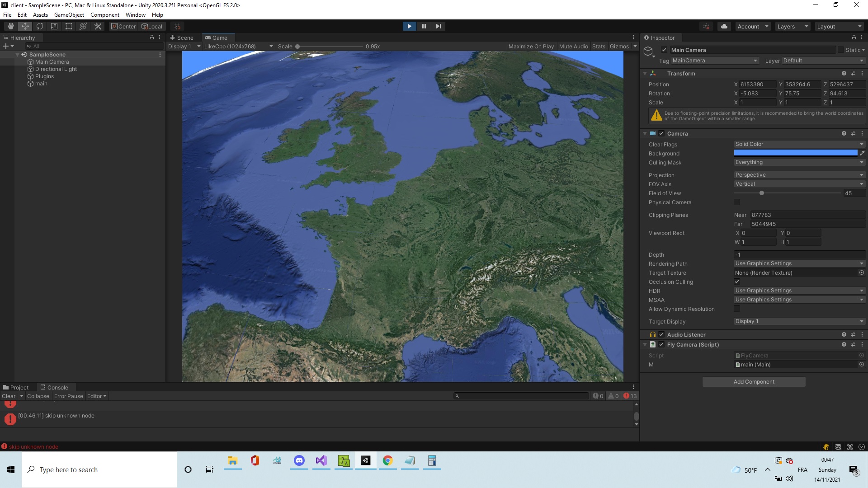
Task: Click Maximize On Play button
Action: (x=531, y=46)
